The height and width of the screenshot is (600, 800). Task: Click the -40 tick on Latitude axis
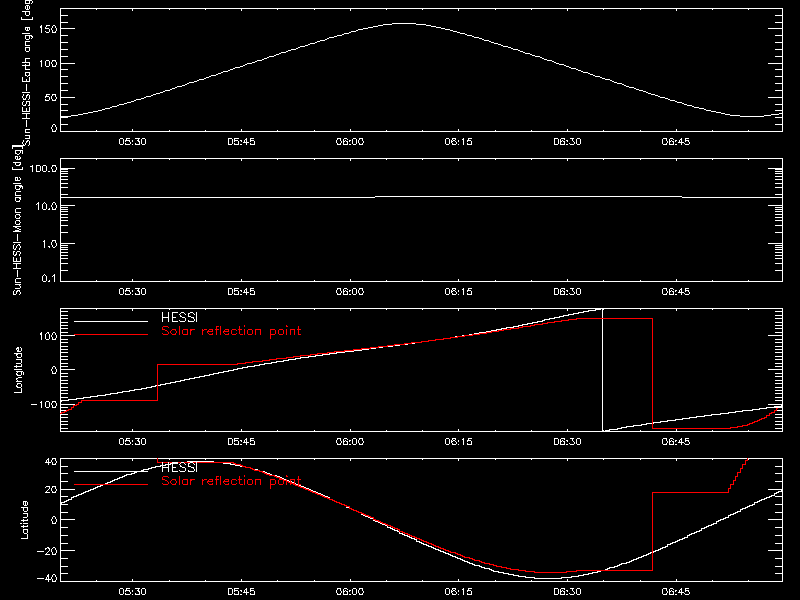coord(47,578)
